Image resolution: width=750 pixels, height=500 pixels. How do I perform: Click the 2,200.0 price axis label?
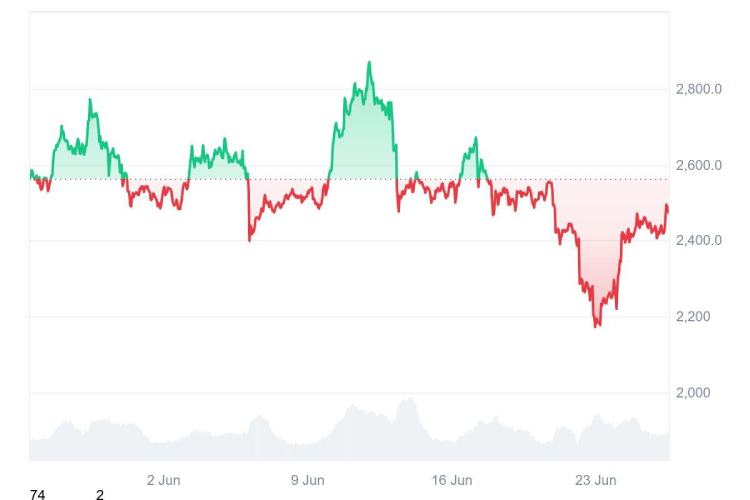(x=699, y=317)
